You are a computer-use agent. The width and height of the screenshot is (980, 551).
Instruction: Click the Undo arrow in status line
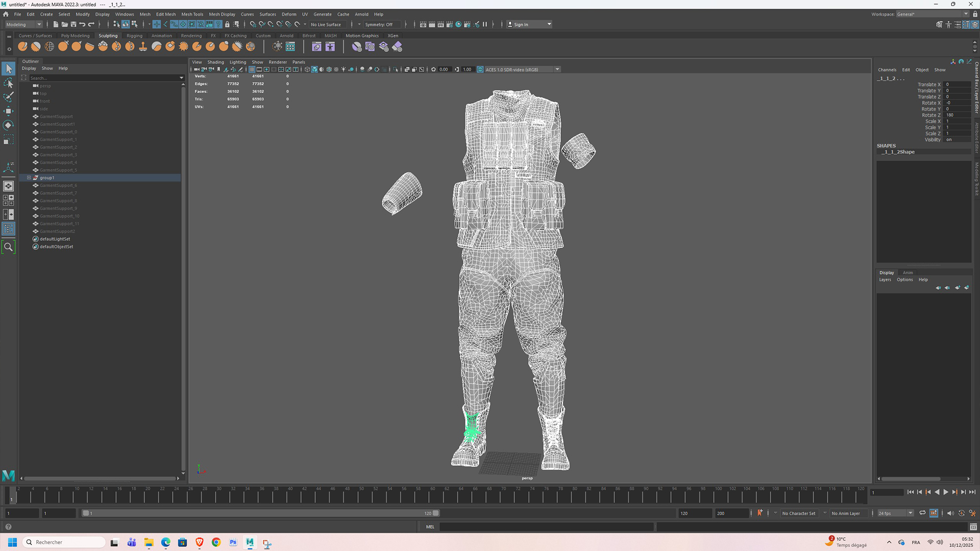[82, 24]
